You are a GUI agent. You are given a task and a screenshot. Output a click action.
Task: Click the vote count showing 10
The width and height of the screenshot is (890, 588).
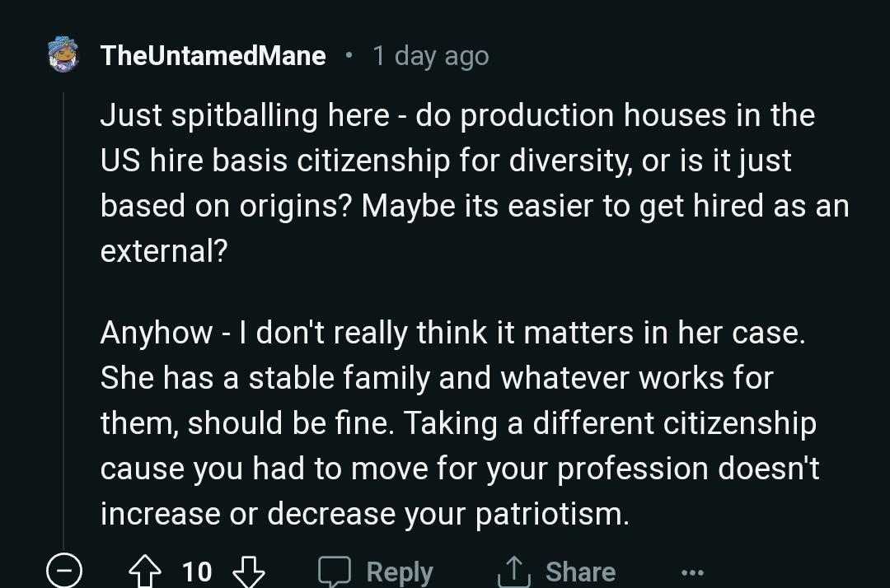click(197, 571)
